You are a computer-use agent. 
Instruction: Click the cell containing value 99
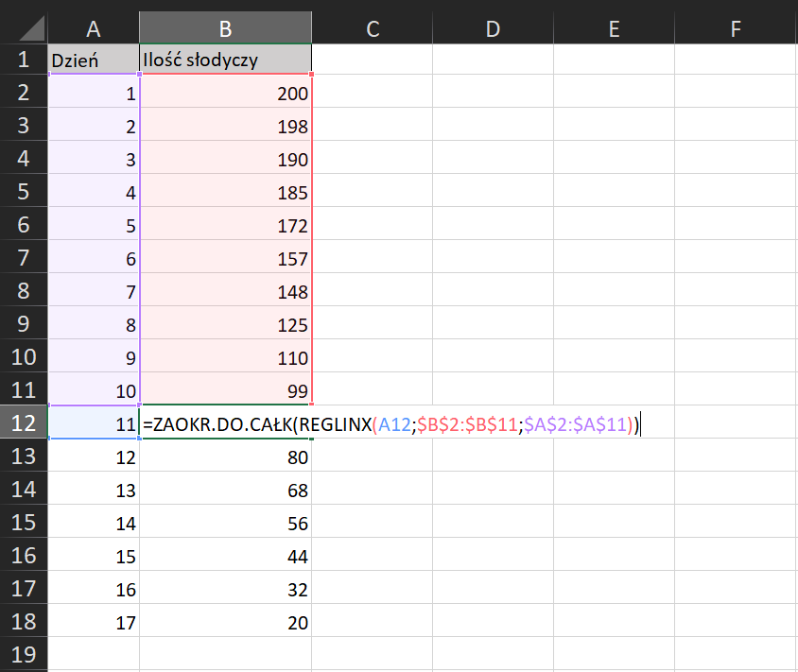(225, 390)
